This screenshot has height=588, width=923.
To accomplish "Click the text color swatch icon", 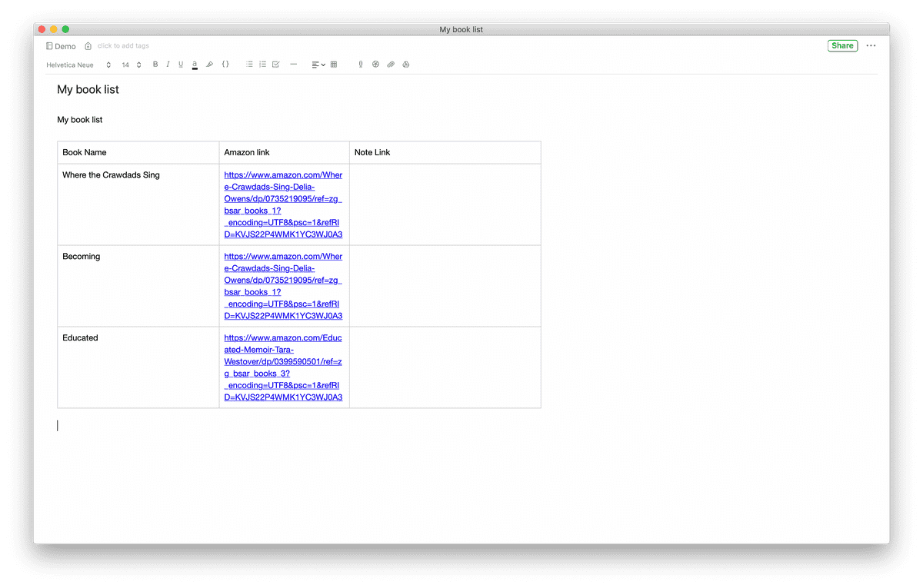I will pos(195,64).
